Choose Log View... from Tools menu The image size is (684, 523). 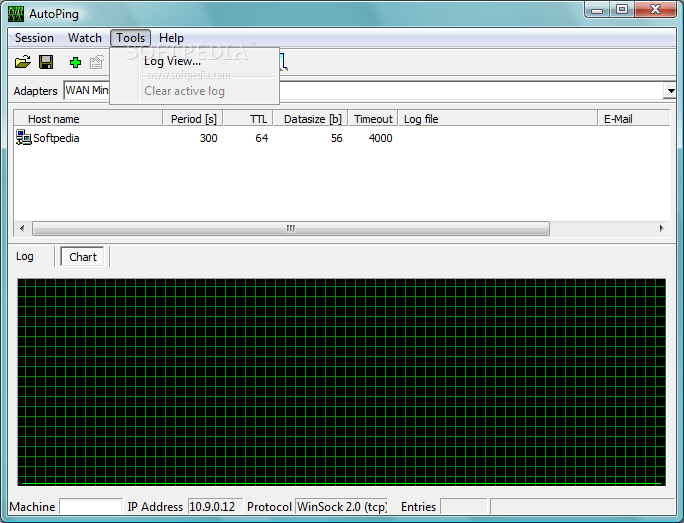(x=194, y=61)
